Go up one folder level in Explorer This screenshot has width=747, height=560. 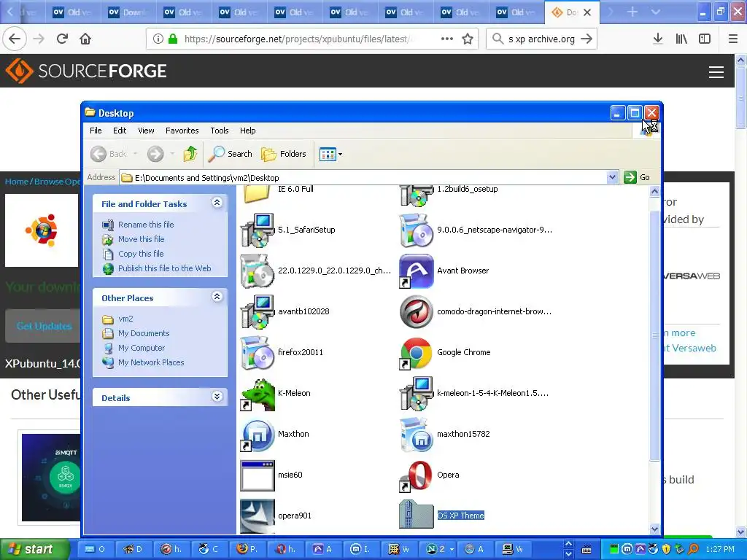190,154
